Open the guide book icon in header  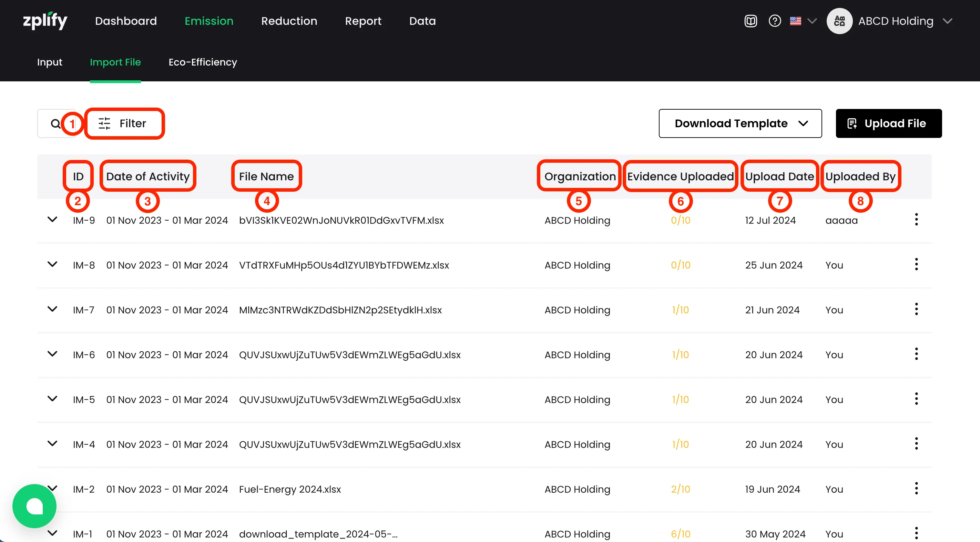751,21
